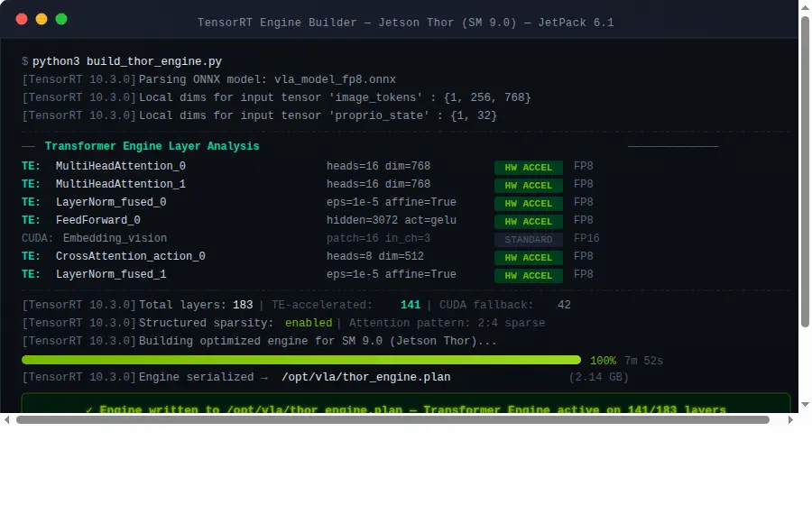Image resolution: width=812 pixels, height=505 pixels.
Task: Click 'Attention pattern: 2:4 sparse' text
Action: coord(447,324)
